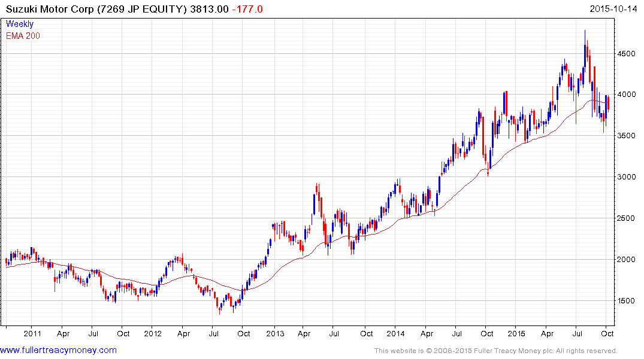644x359 pixels.
Task: Click the 3813.00 last price value
Action: tap(209, 9)
